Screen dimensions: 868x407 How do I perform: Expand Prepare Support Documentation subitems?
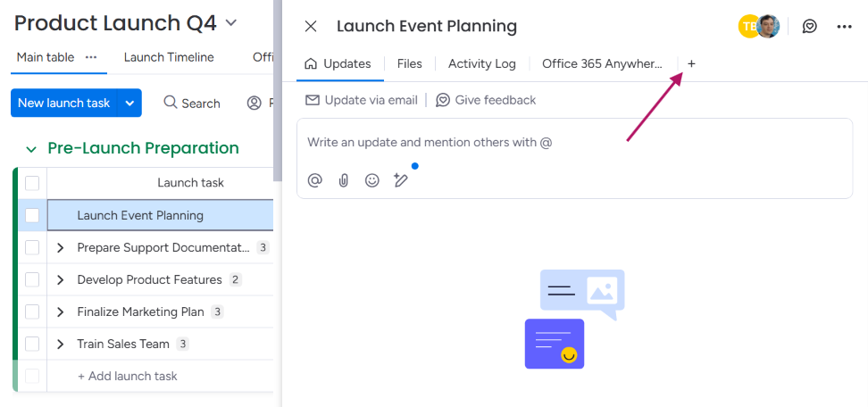61,248
